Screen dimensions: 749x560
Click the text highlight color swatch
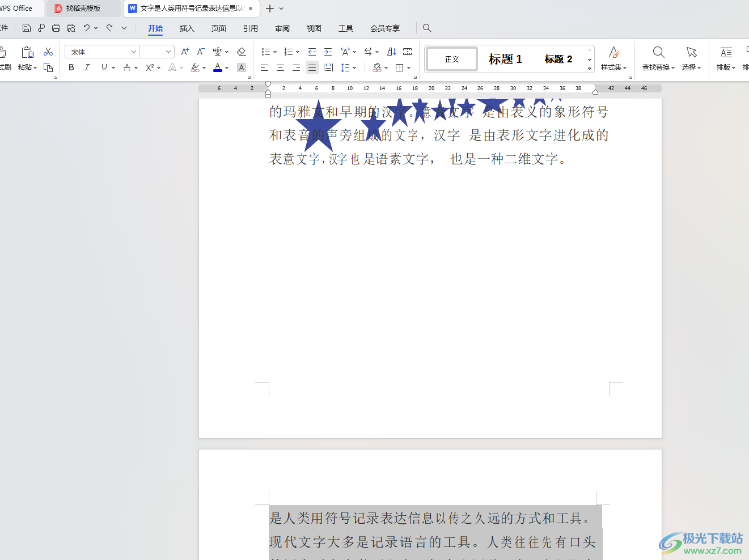pyautogui.click(x=195, y=67)
